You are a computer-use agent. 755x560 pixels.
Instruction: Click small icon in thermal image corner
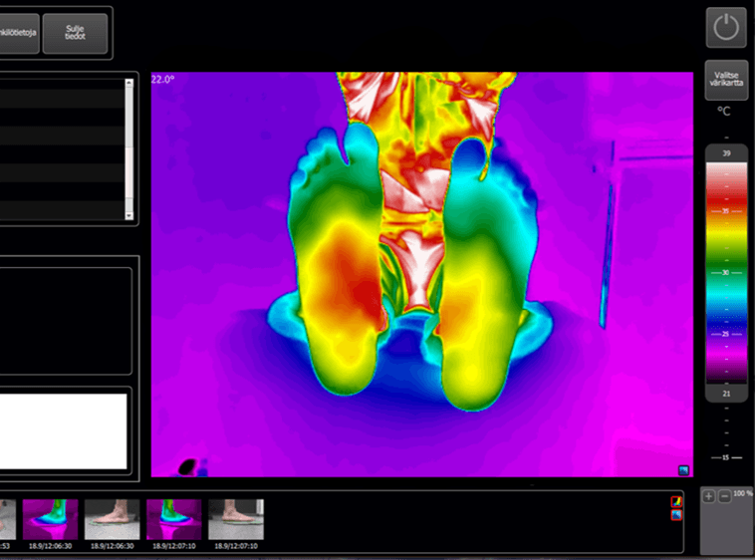[683, 469]
